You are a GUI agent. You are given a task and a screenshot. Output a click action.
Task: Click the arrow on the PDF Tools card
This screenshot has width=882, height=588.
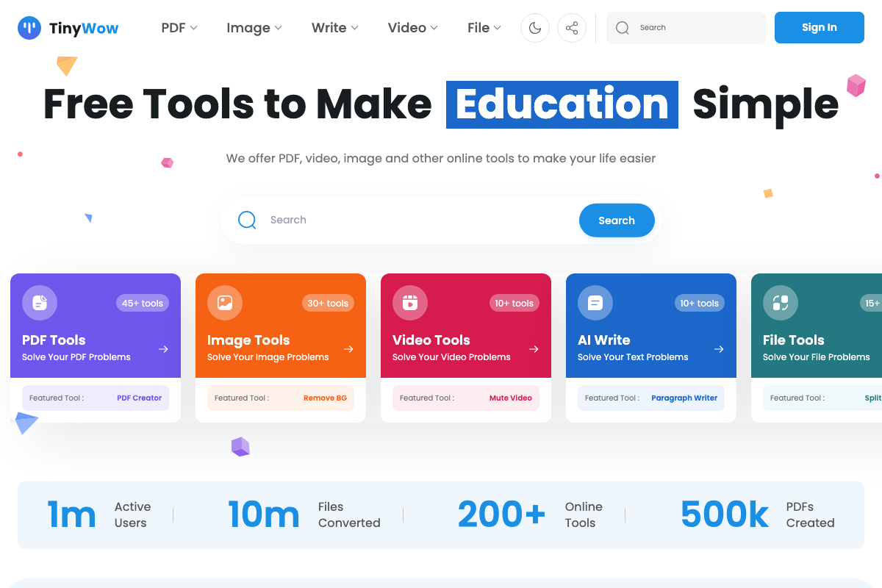(164, 349)
